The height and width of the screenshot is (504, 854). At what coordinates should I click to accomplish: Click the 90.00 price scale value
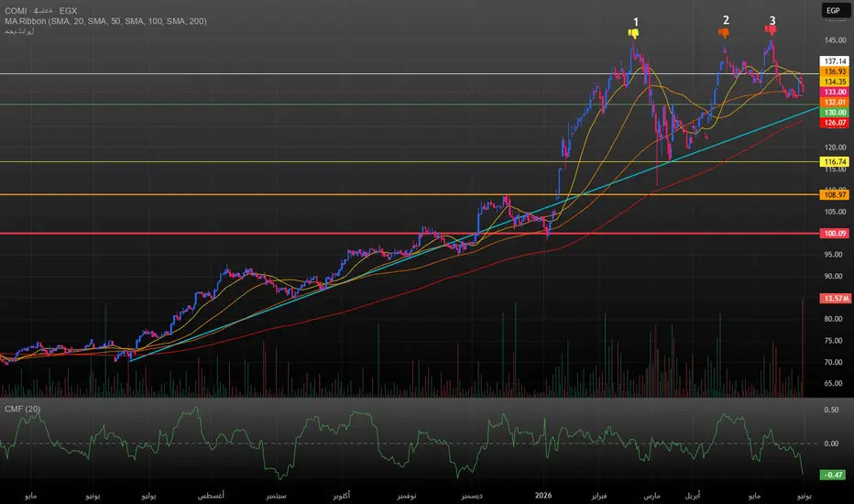(x=835, y=276)
